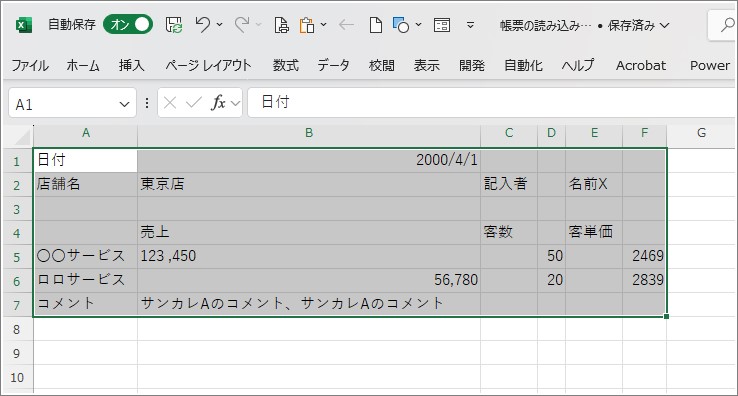Switch to the Acrobat tab
Screen dimensions: 738x396
click(641, 65)
